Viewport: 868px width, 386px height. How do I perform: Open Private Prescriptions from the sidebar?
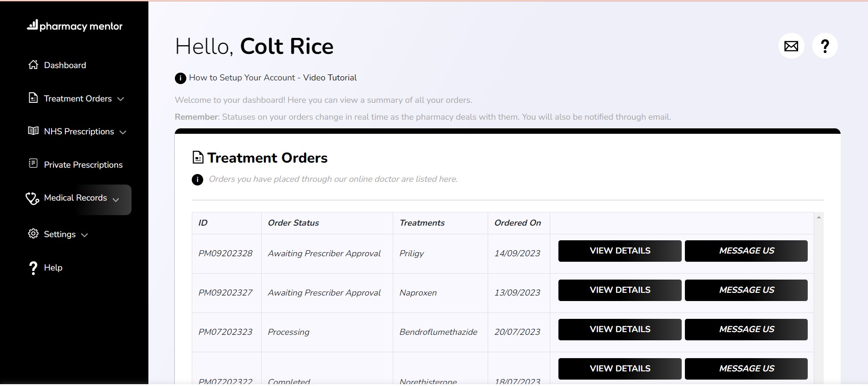83,165
